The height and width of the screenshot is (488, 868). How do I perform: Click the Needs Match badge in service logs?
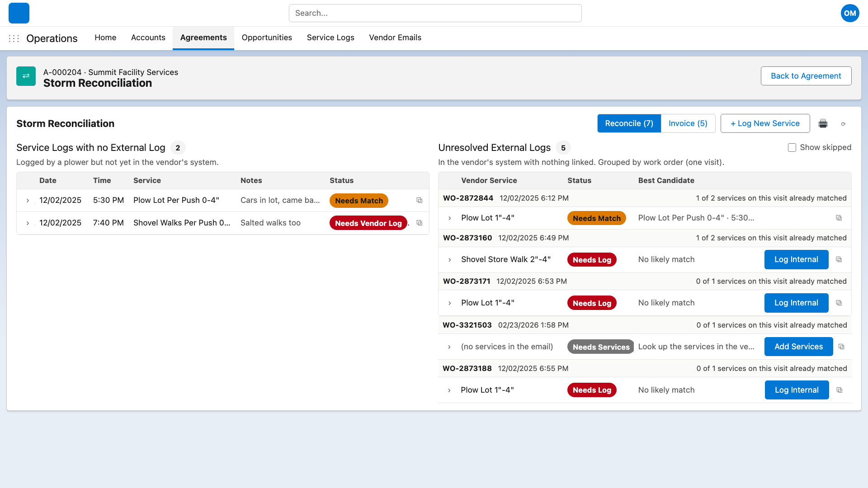pos(359,201)
